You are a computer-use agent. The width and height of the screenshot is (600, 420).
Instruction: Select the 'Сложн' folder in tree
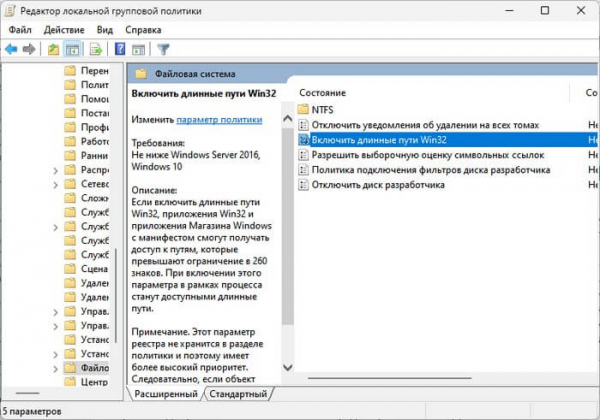86,198
